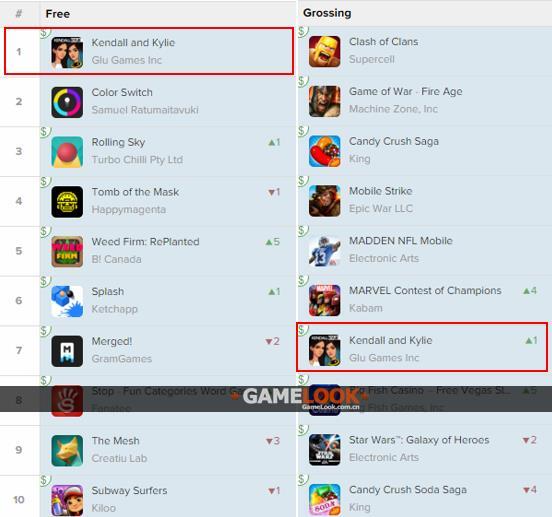Open the Clash of Clans app icon
552x517 pixels.
[325, 51]
